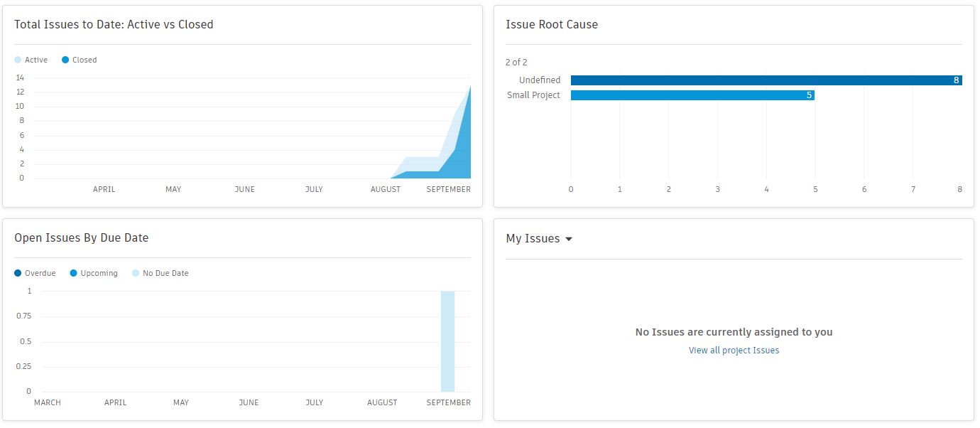This screenshot has height=428, width=980.
Task: Click the Closed legend dot icon
Action: coord(65,60)
